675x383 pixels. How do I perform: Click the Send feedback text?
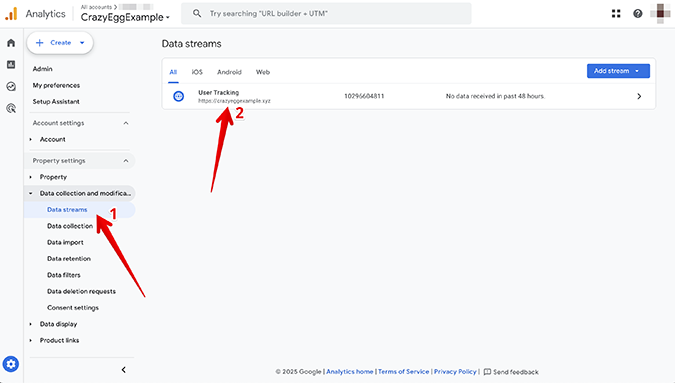(516, 372)
